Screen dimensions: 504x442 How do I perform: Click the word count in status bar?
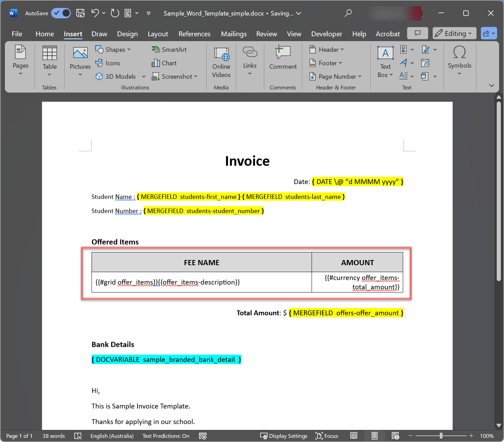pyautogui.click(x=54, y=436)
